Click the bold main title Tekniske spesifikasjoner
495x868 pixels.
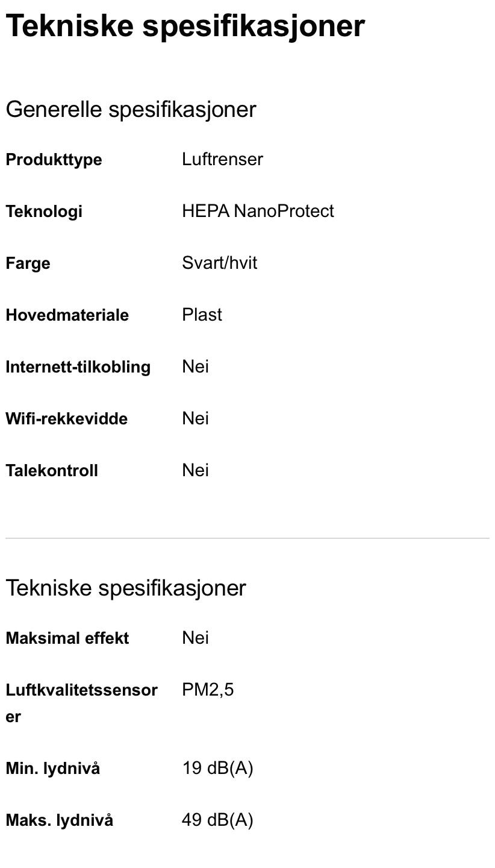click(x=185, y=26)
